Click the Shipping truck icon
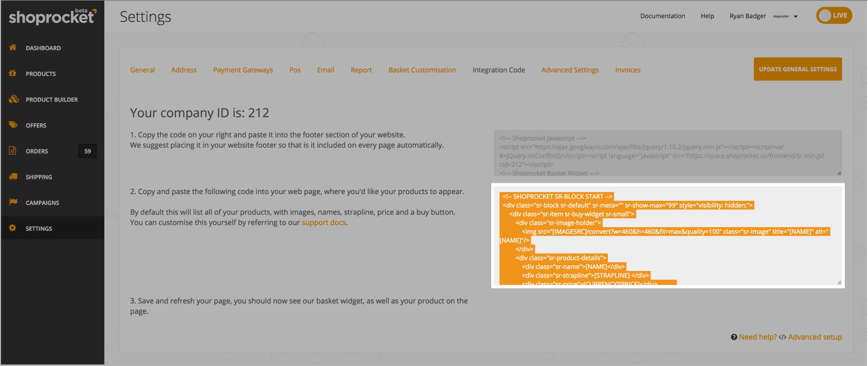868x366 pixels. (x=13, y=177)
